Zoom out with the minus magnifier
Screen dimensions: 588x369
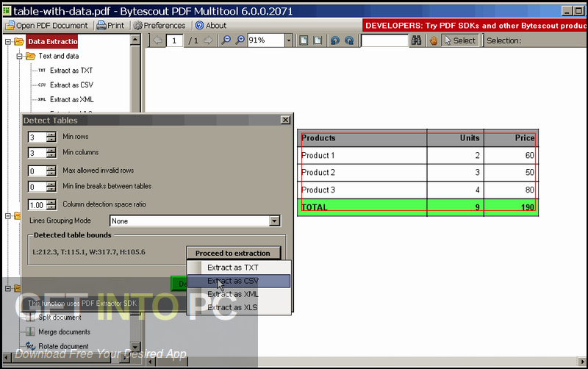coord(226,40)
